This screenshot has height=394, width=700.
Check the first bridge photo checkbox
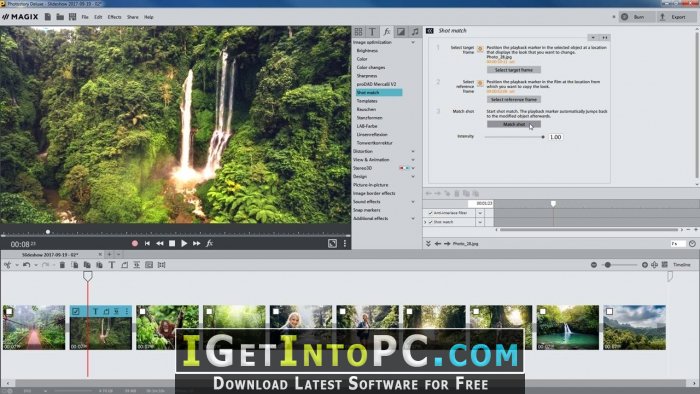[x=9, y=311]
